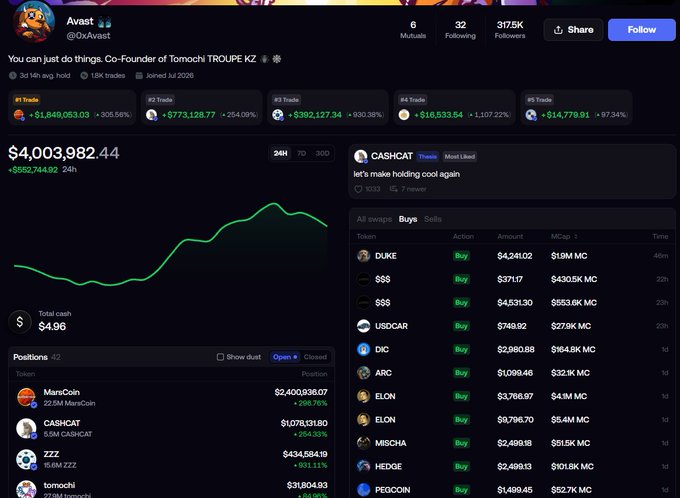This screenshot has width=680, height=498.
Task: Open the USDCAR token icon
Action: 363,326
